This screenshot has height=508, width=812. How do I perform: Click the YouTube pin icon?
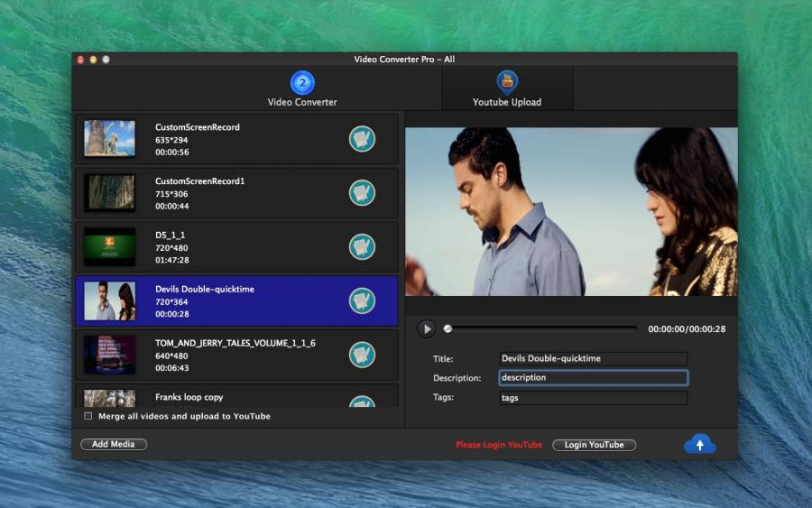[507, 82]
